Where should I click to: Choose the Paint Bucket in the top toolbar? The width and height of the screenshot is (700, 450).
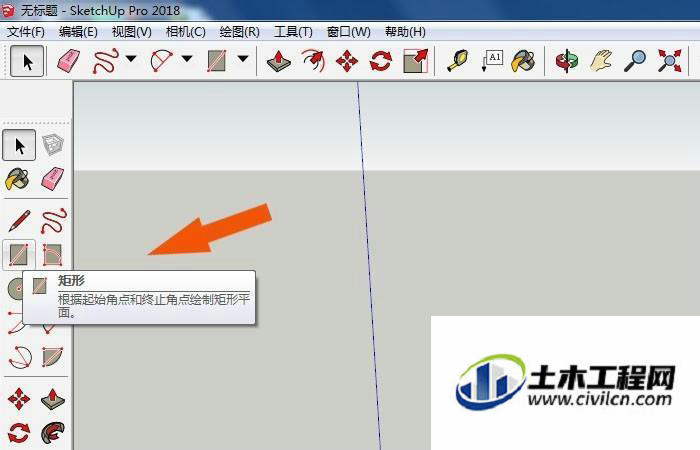(523, 61)
